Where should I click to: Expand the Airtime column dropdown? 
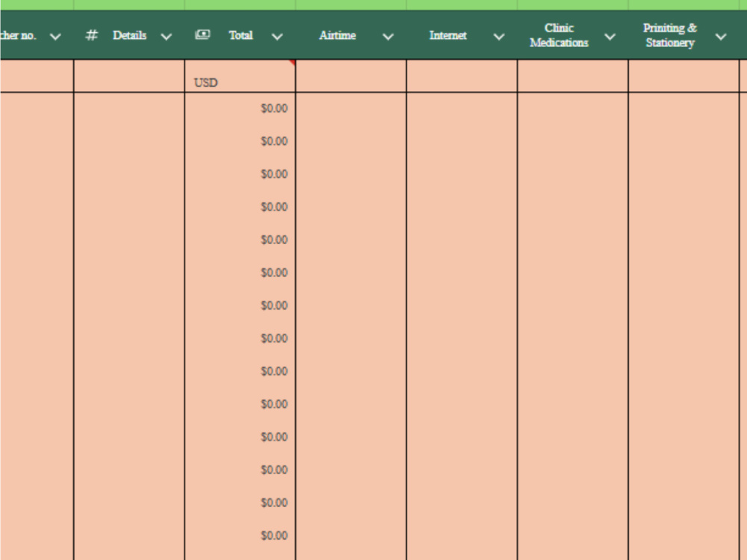tap(388, 37)
